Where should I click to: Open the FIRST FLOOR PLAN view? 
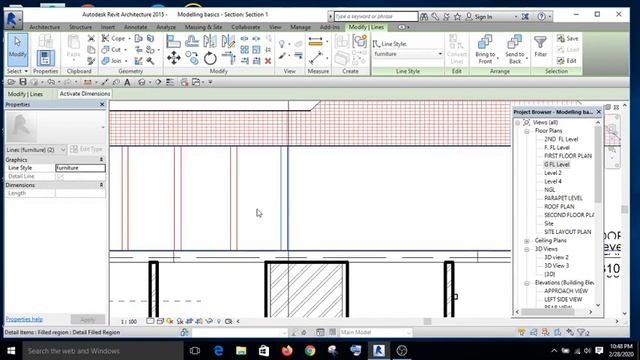[x=568, y=156]
